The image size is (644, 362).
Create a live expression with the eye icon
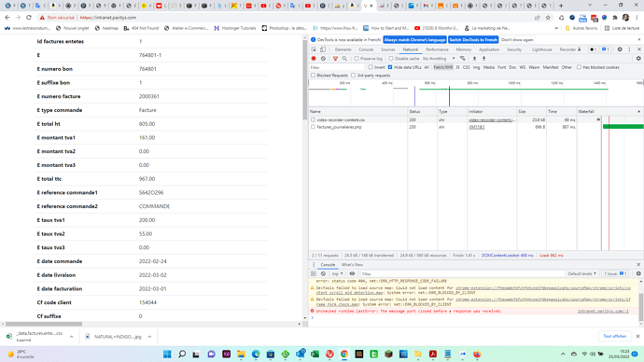click(x=352, y=273)
